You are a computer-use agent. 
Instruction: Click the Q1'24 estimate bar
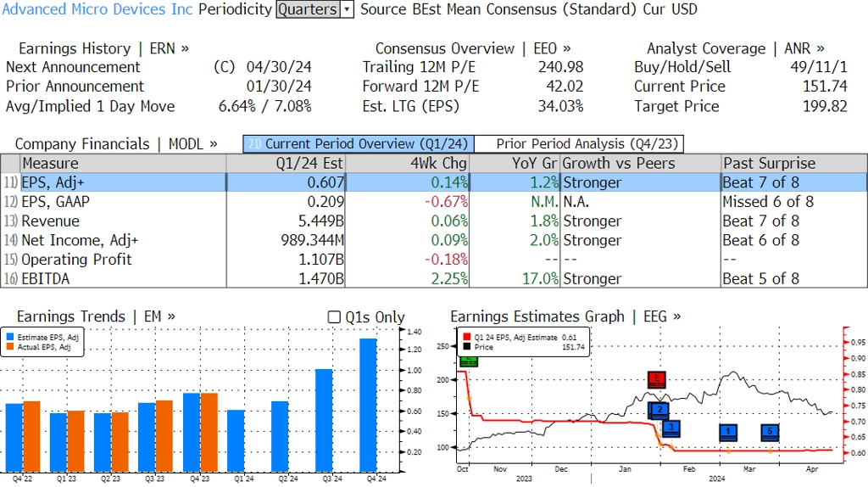coord(236,441)
